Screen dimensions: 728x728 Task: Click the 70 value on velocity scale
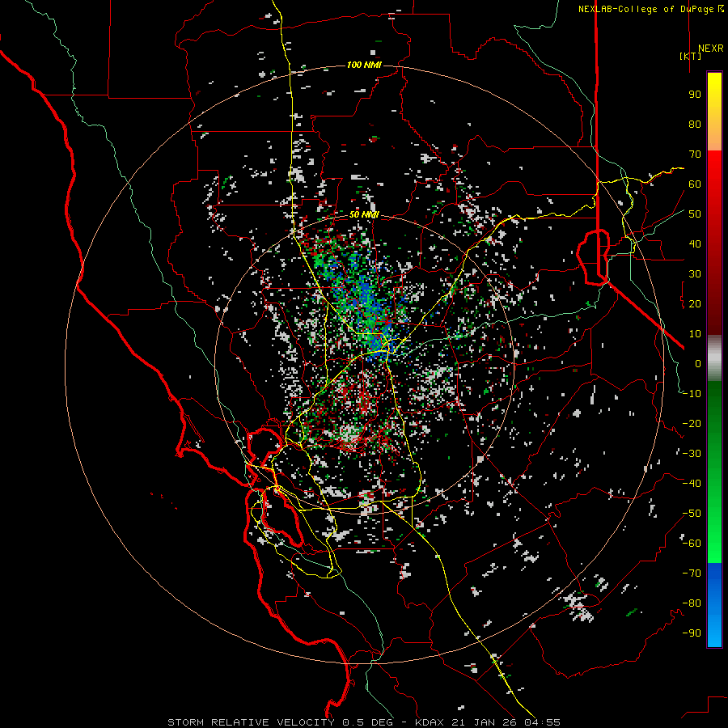(695, 154)
